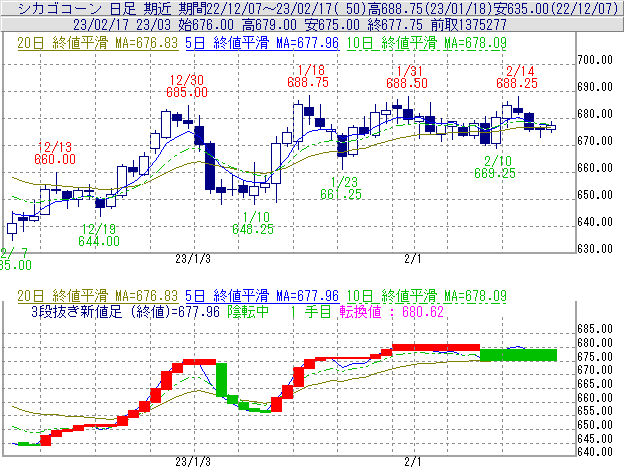Click the widest red bar in the line-break chart
Screen dimensions: 624x475
point(436,347)
